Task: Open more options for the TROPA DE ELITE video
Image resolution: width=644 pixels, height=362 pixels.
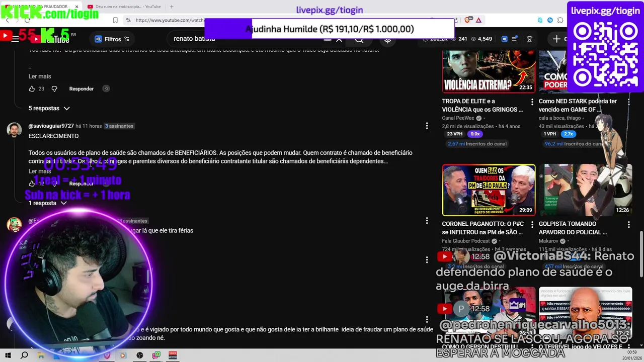Action: (x=532, y=102)
